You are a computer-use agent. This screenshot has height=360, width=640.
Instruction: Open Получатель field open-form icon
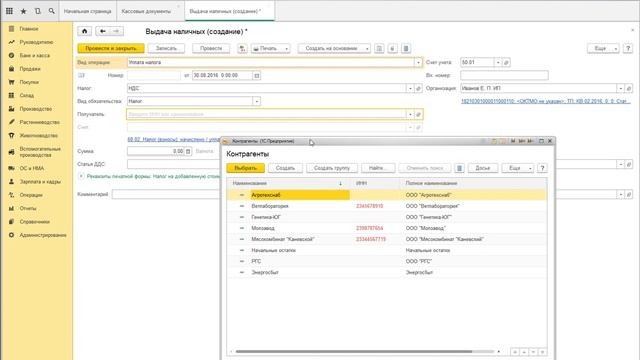click(418, 114)
